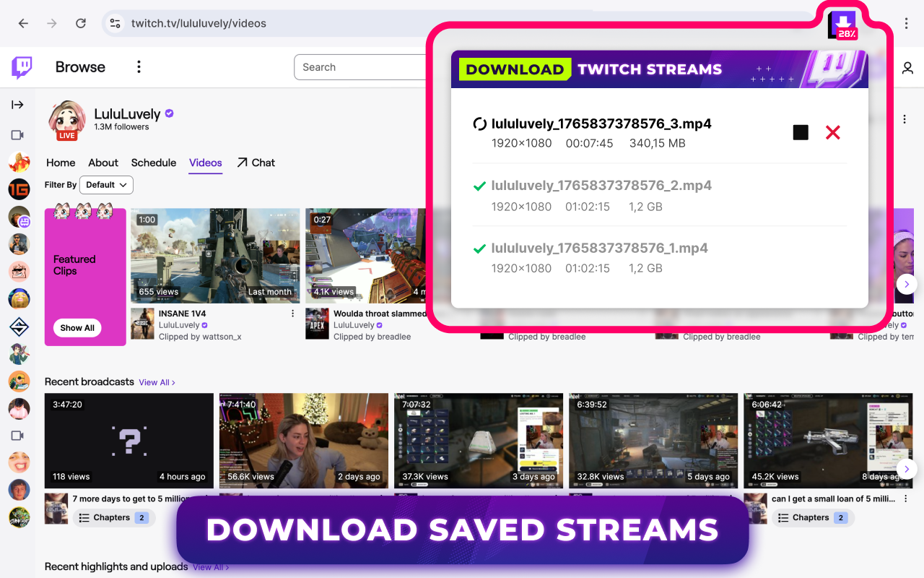Open the user account icon

click(x=907, y=68)
